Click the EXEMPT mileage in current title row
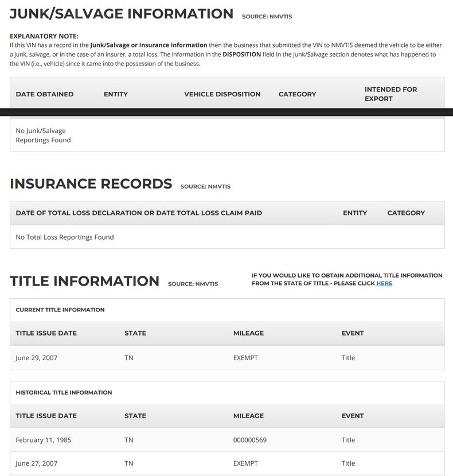The height and width of the screenshot is (476, 453). [245, 358]
